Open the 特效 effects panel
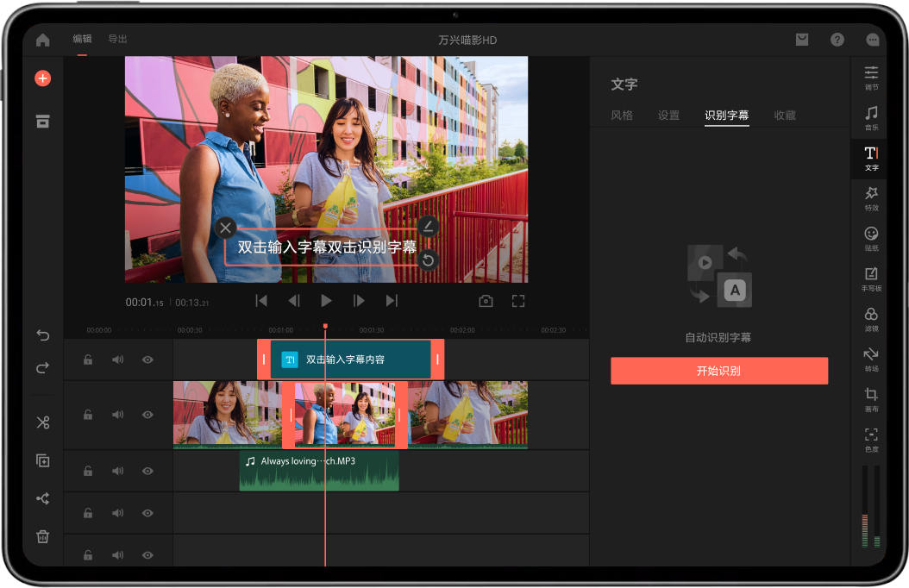 pos(871,197)
